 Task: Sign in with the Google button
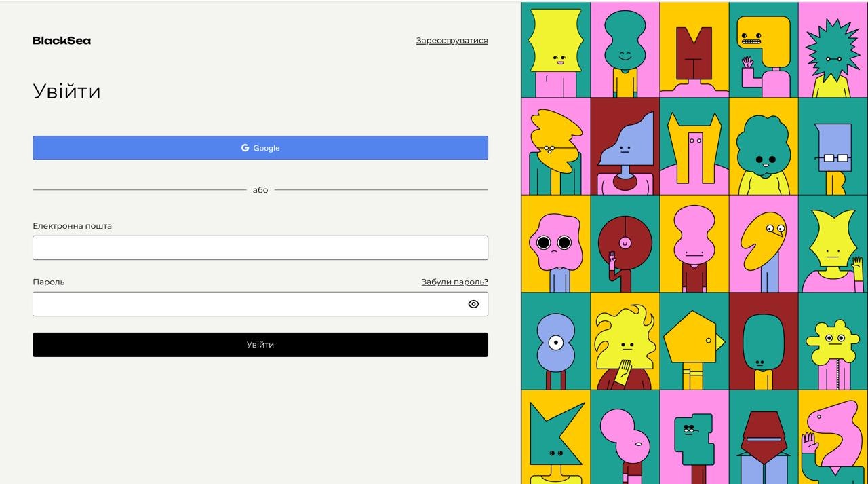260,148
